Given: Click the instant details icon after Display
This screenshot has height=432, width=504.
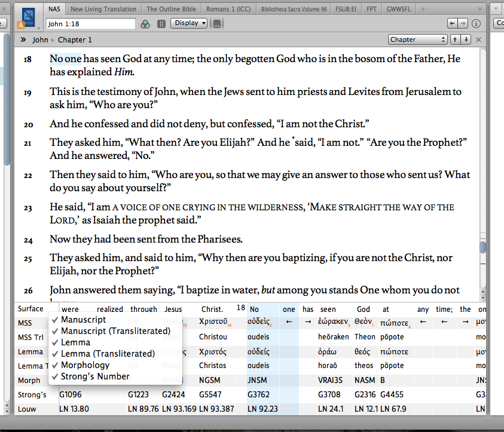Looking at the screenshot, I should pyautogui.click(x=217, y=24).
